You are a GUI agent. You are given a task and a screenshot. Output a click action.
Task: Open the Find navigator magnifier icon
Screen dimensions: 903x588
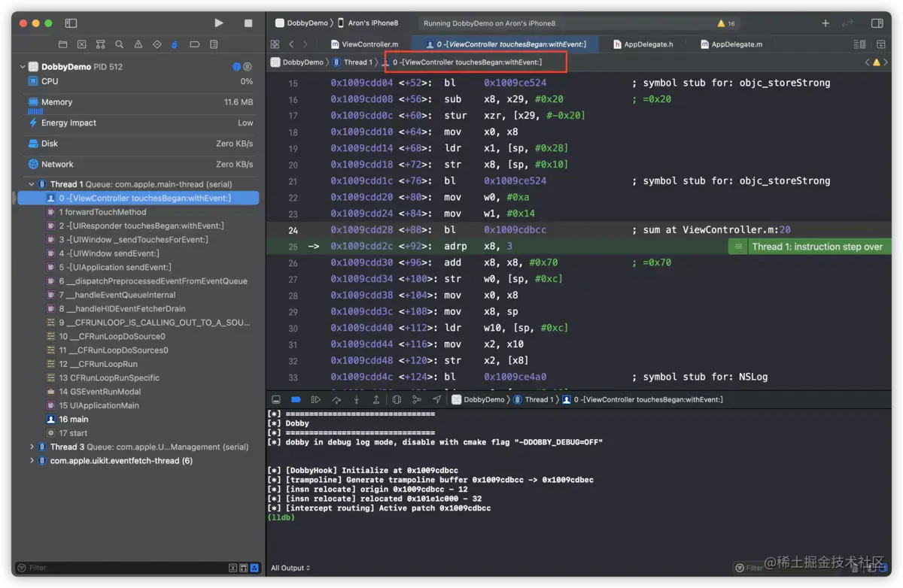point(120,44)
